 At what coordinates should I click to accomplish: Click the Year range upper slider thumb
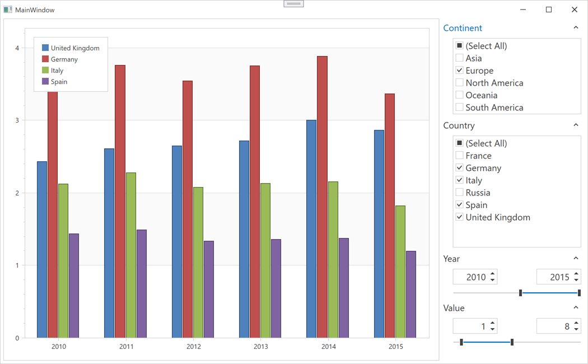pyautogui.click(x=580, y=293)
